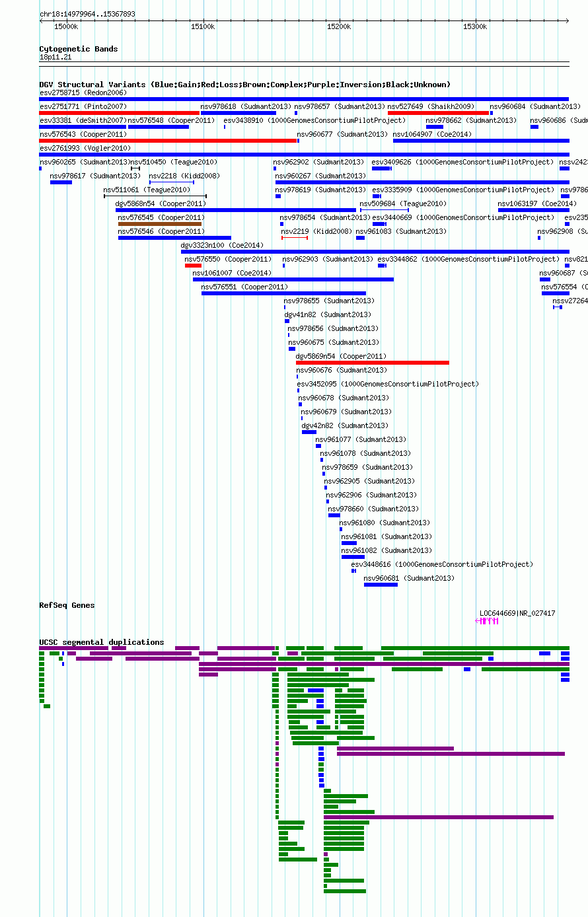Select the blue bar of nsv978617 (Sudmant2013)
588x917 pixels.
[x=61, y=182]
